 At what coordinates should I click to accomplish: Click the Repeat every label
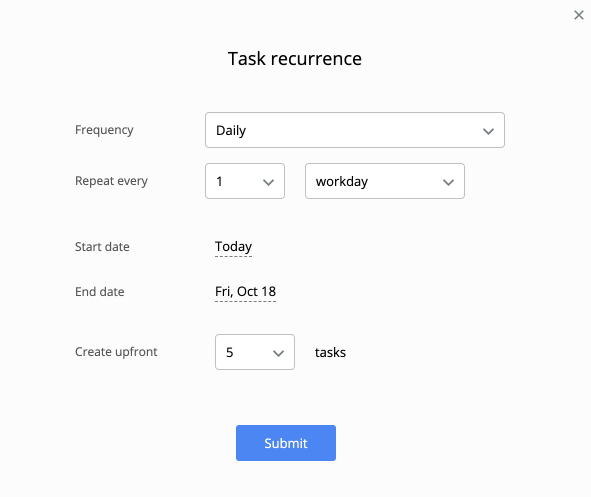pos(111,181)
